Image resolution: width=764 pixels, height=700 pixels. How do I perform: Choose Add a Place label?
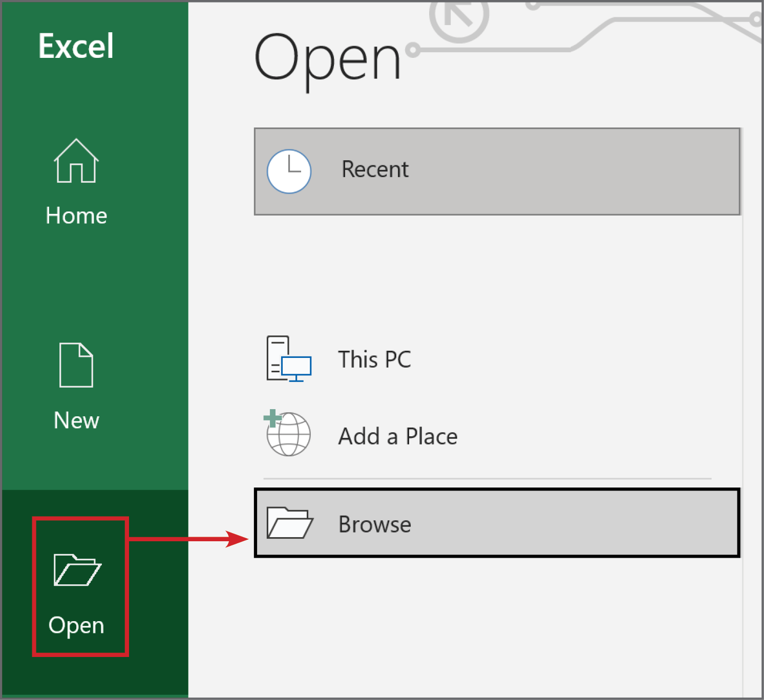click(x=398, y=437)
